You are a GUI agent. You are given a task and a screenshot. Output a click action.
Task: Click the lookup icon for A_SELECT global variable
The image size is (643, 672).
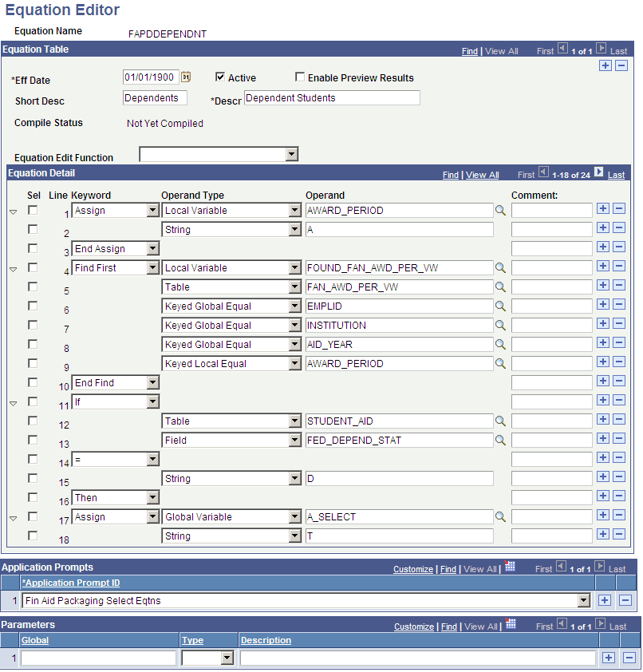point(499,516)
